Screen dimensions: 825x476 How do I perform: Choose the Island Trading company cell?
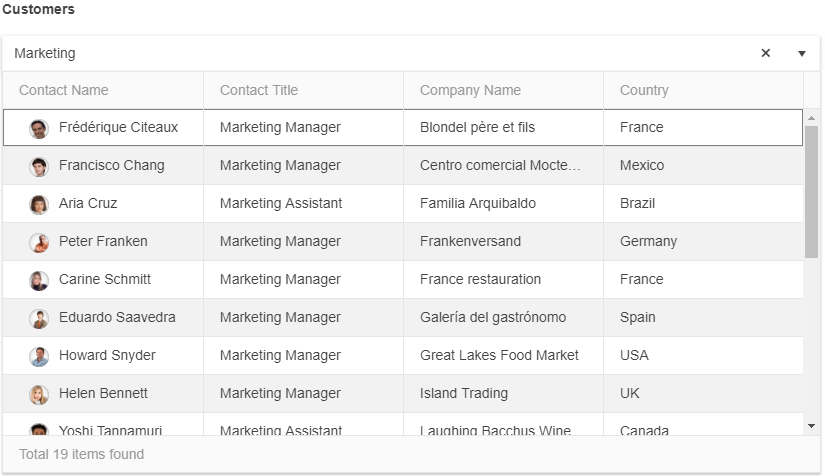pos(504,393)
